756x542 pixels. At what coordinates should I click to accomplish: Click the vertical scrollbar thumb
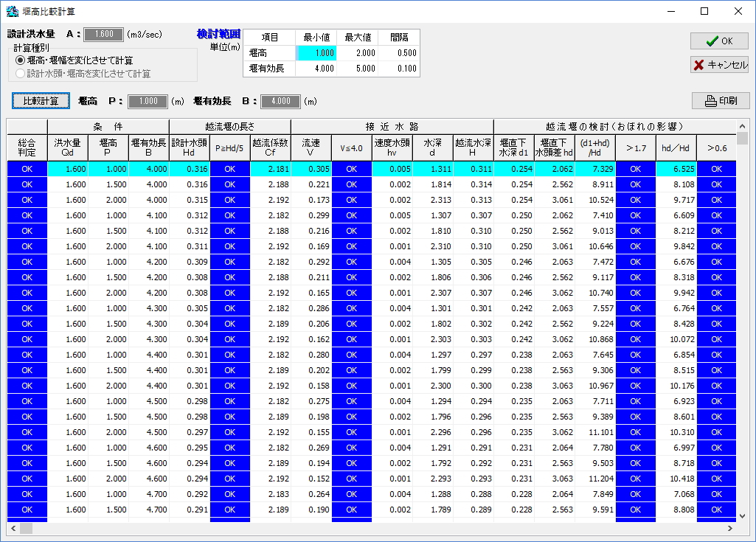click(x=743, y=138)
